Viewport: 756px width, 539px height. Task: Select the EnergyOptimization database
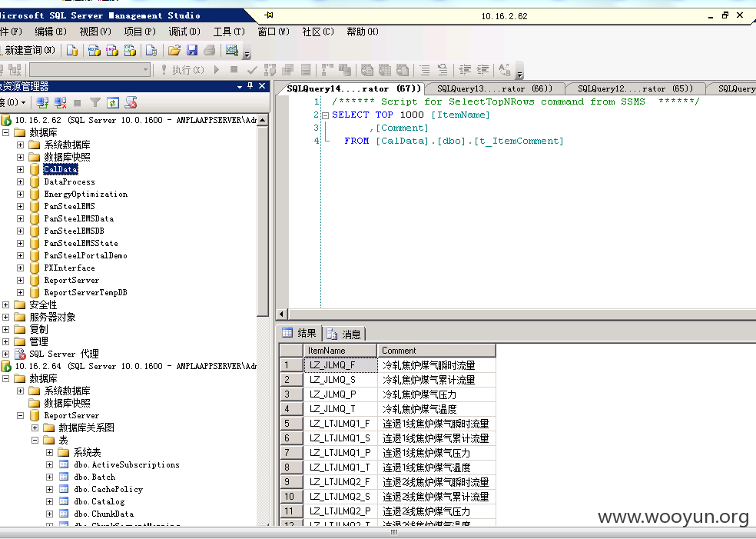(x=86, y=194)
